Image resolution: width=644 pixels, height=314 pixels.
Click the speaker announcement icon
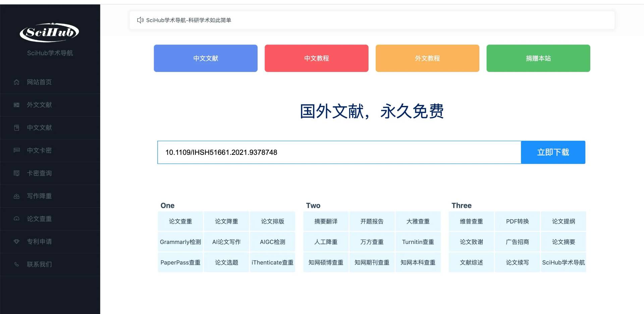pyautogui.click(x=140, y=20)
